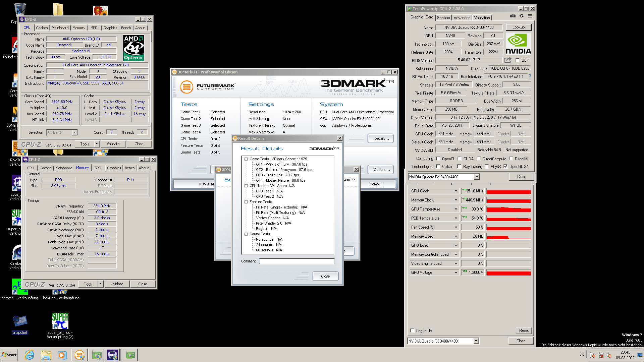Click the volume tray icon
Image resolution: width=644 pixels, height=362 pixels.
(x=609, y=355)
